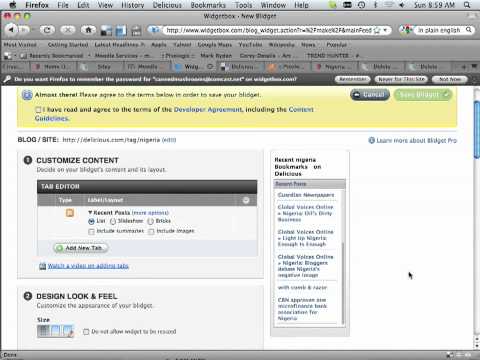Open the History menu

tap(132, 5)
